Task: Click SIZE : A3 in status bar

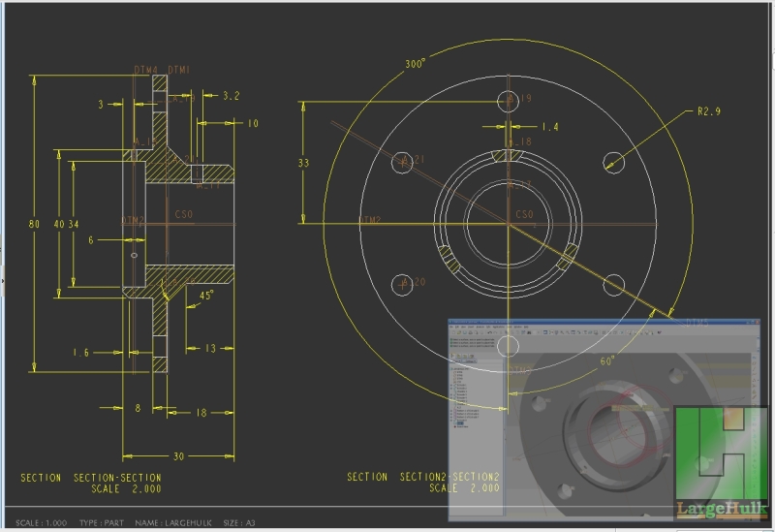Action: coord(238,522)
